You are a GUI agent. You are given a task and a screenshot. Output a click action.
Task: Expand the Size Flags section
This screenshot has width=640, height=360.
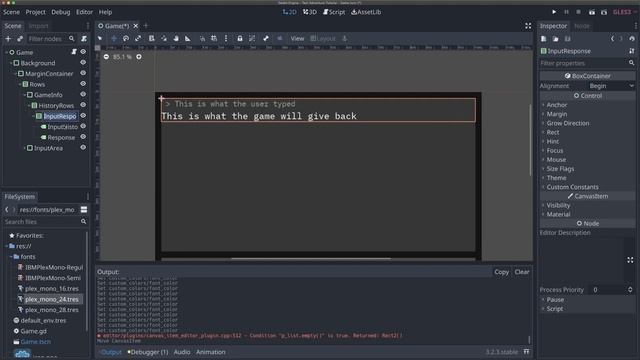(x=560, y=169)
